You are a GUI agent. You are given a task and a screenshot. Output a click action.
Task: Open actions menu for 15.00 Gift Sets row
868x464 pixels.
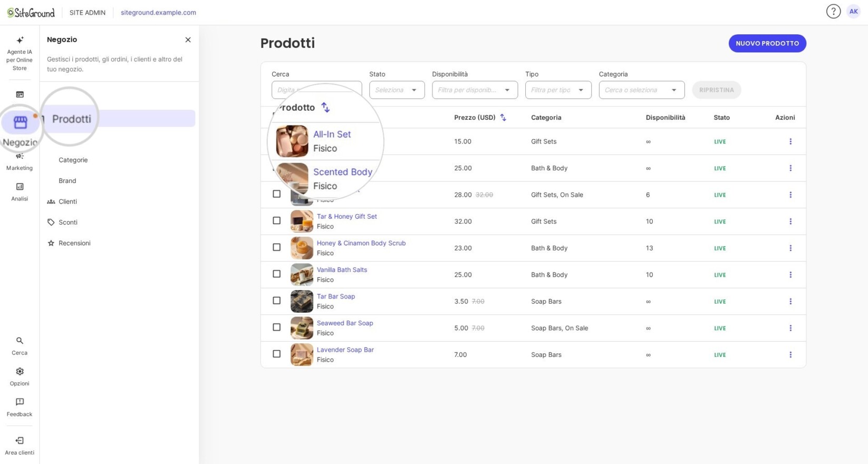click(790, 141)
